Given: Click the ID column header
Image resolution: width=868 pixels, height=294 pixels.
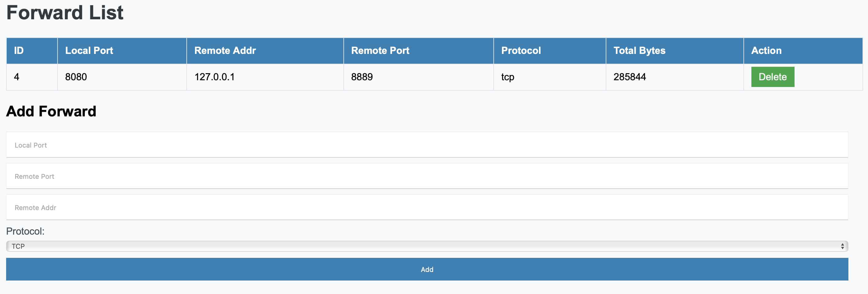Looking at the screenshot, I should [32, 51].
